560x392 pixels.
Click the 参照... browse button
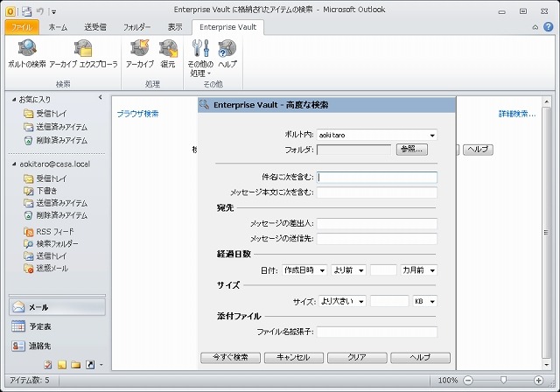click(x=412, y=150)
